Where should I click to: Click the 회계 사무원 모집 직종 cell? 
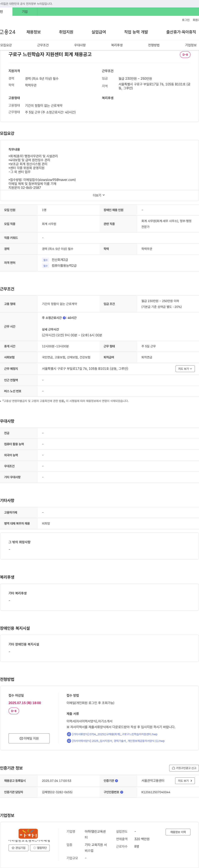(x=49, y=224)
